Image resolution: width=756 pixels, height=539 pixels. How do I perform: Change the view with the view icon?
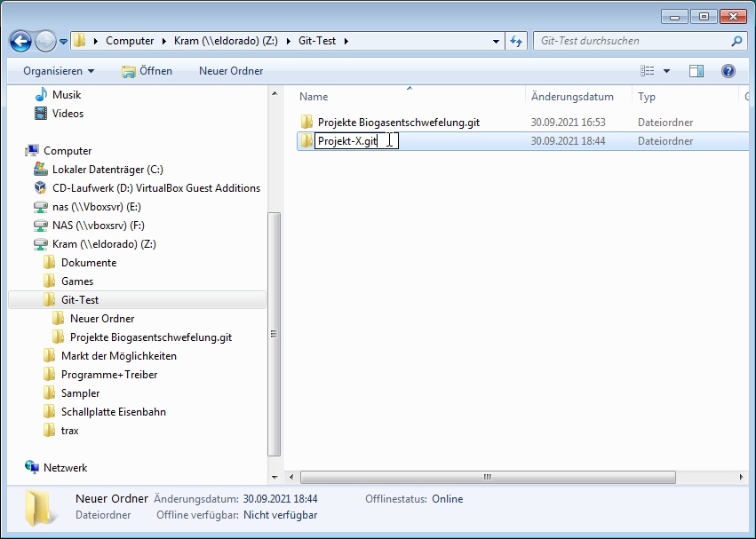click(647, 71)
